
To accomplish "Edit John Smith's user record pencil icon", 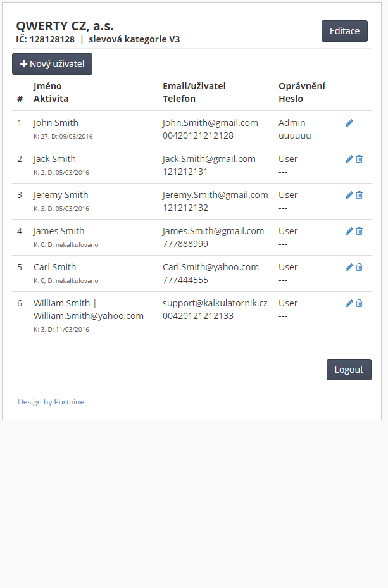I will pyautogui.click(x=349, y=123).
